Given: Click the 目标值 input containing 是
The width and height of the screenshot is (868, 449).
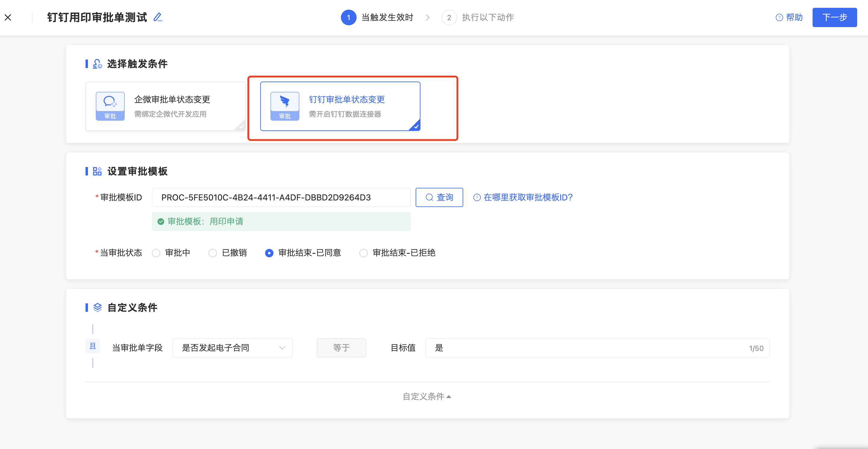Looking at the screenshot, I should [598, 348].
